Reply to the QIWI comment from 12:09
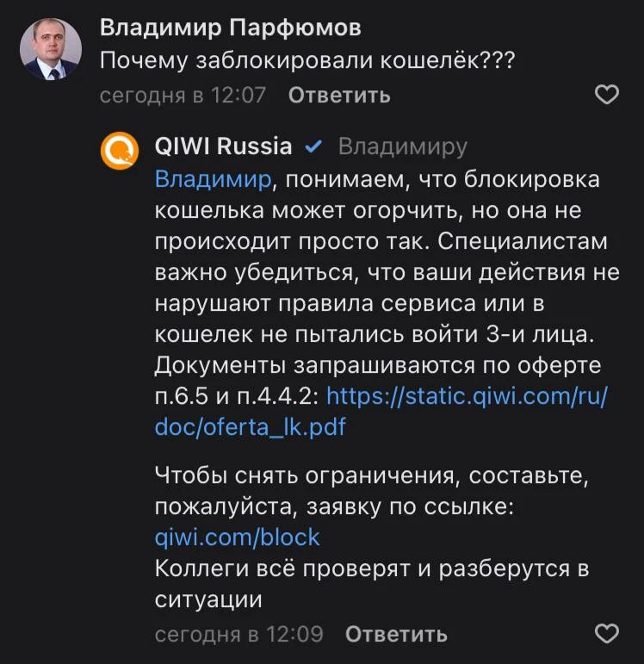Screen dimensions: 644x664 pyautogui.click(x=396, y=635)
